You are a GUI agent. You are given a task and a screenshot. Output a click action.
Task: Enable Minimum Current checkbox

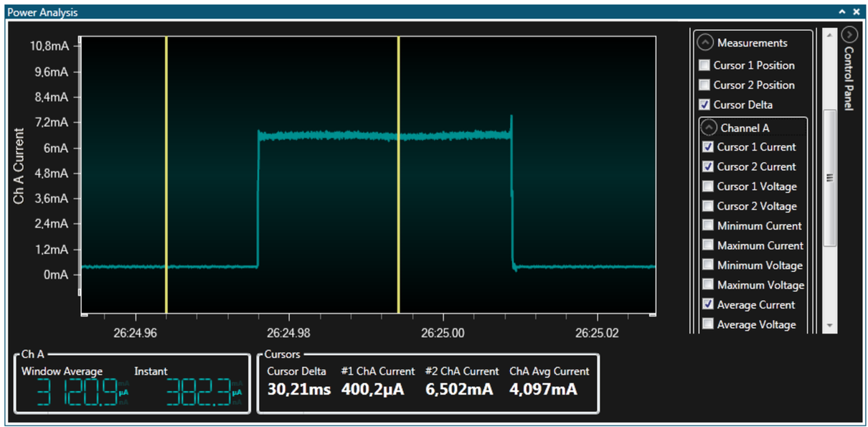click(x=709, y=226)
